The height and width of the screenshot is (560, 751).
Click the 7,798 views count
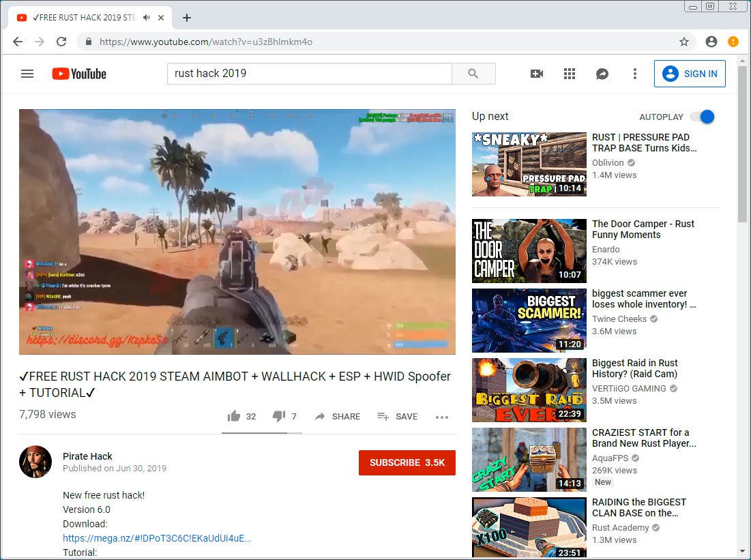tap(48, 414)
